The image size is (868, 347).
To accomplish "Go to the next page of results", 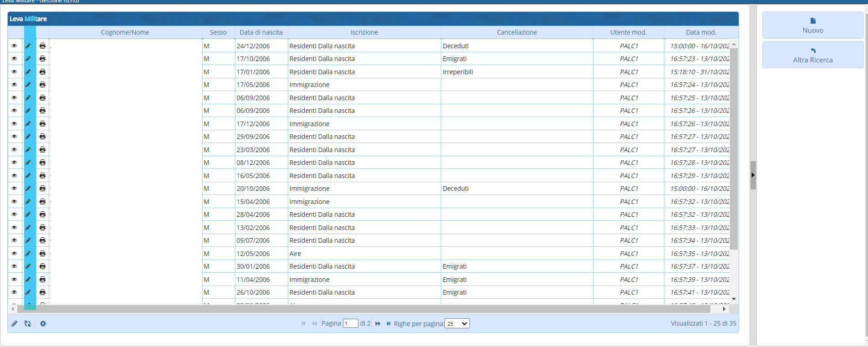I will pos(378,323).
